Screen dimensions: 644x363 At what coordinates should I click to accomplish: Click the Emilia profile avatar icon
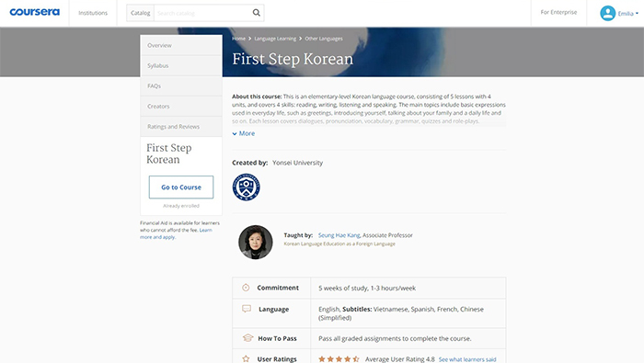607,13
